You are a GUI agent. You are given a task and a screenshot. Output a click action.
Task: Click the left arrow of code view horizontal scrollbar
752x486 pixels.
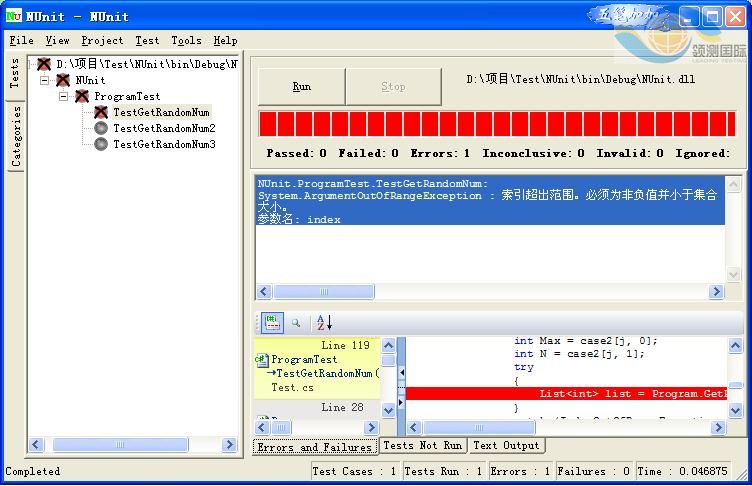[x=414, y=427]
